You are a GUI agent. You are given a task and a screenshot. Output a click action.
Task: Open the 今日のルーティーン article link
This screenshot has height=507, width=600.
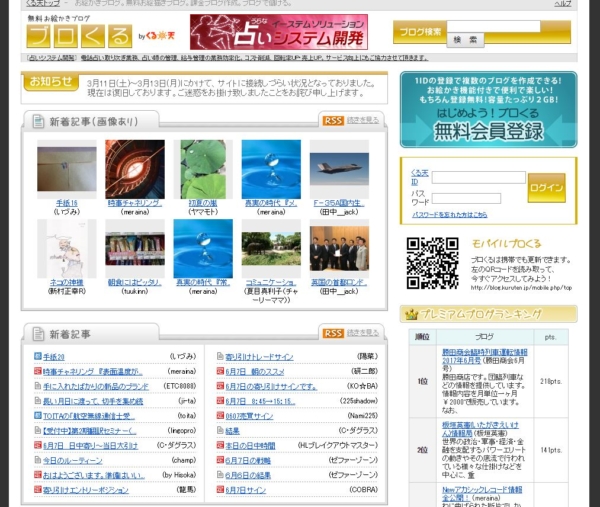[72, 460]
